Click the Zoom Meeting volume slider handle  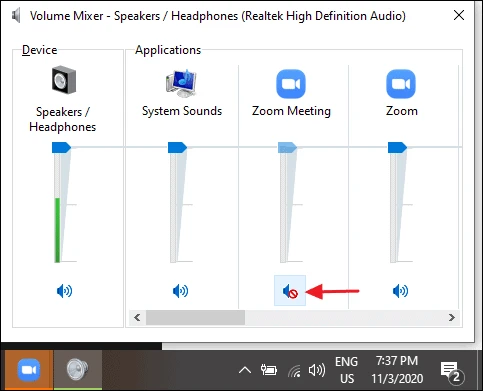coord(287,147)
